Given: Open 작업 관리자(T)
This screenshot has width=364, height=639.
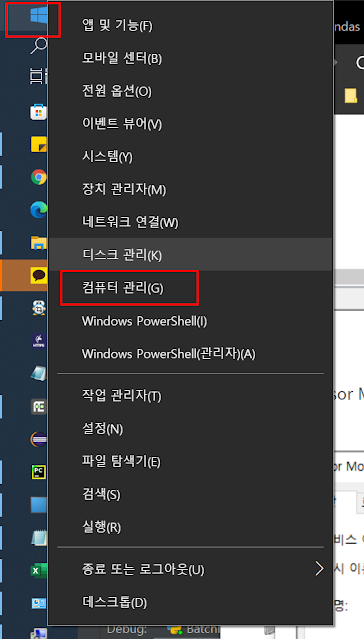Looking at the screenshot, I should tap(191, 396).
